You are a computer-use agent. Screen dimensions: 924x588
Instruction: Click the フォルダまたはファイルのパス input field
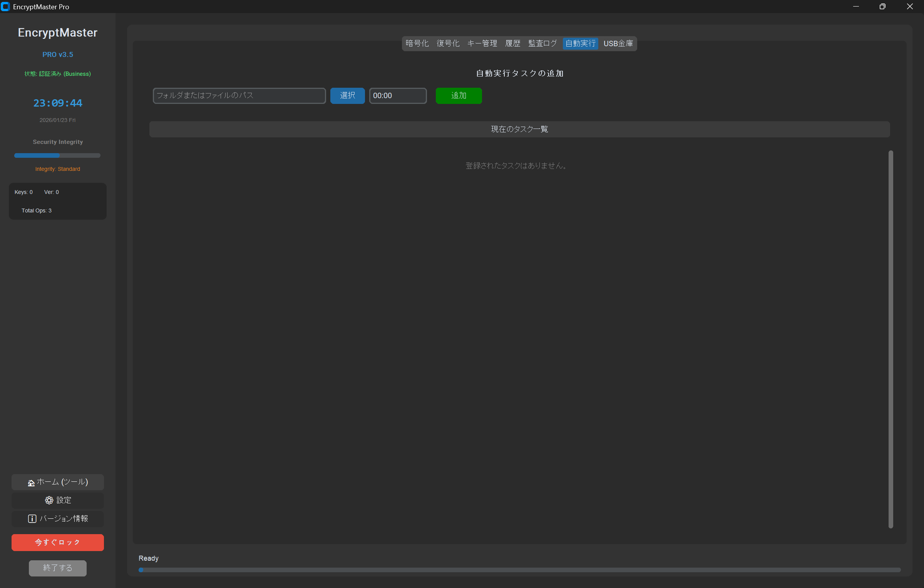[239, 95]
